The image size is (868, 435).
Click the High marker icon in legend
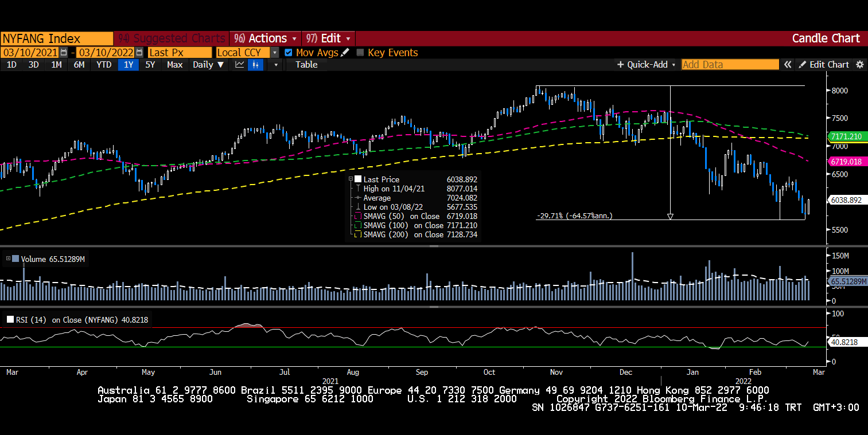(359, 189)
